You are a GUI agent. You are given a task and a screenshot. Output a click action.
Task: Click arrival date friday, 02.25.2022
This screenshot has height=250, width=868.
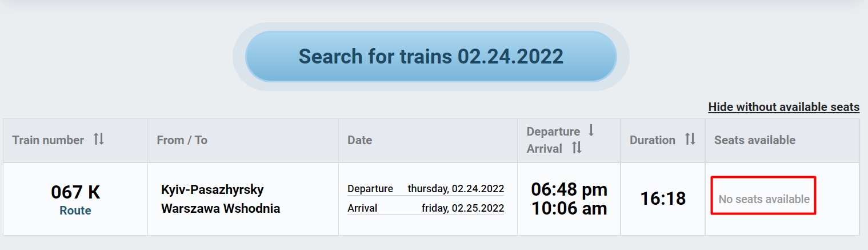(x=462, y=208)
